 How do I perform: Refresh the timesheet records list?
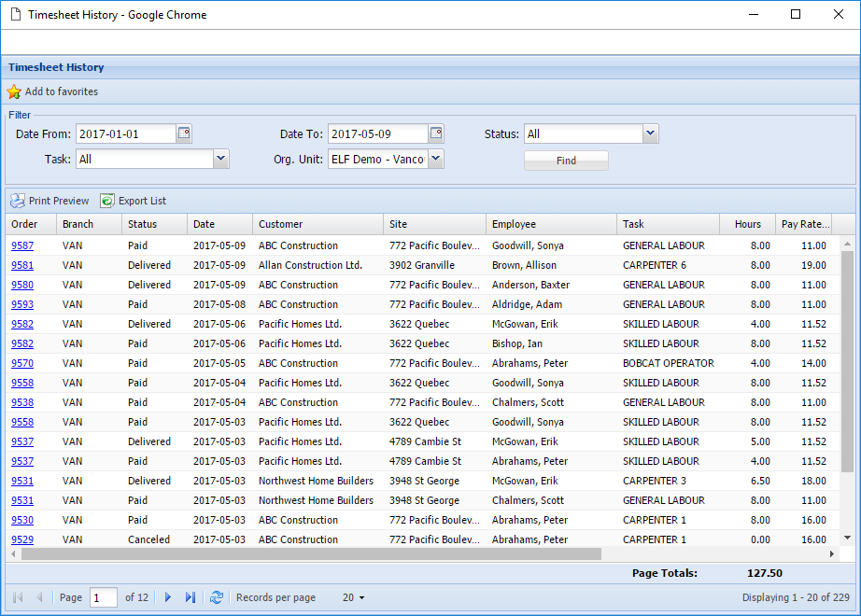217,596
